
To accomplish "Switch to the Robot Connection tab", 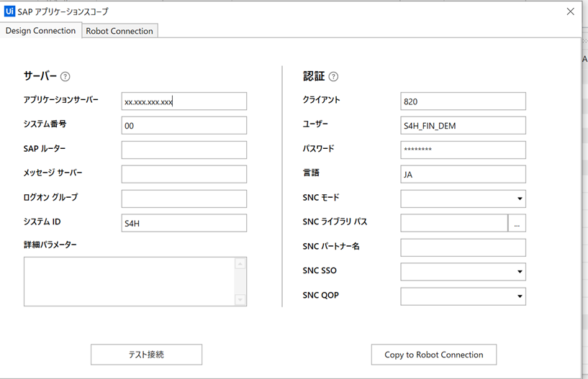I will pos(119,31).
